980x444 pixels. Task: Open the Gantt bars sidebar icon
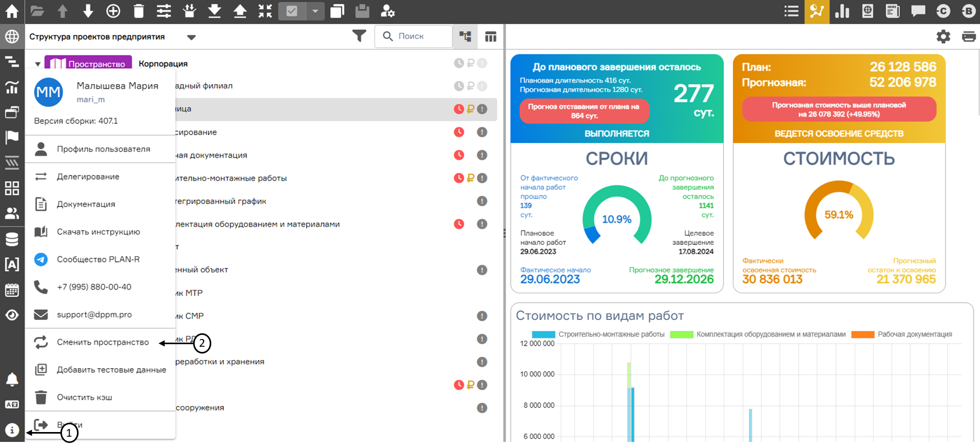[x=11, y=62]
